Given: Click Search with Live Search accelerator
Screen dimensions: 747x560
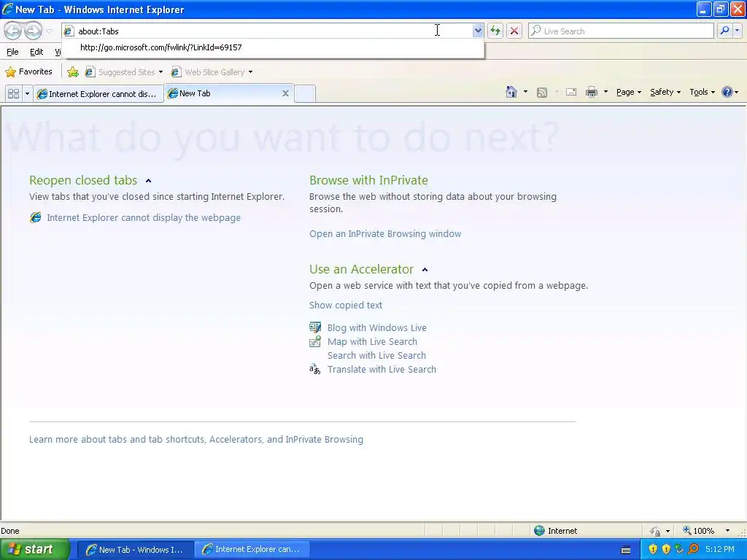Looking at the screenshot, I should point(376,355).
